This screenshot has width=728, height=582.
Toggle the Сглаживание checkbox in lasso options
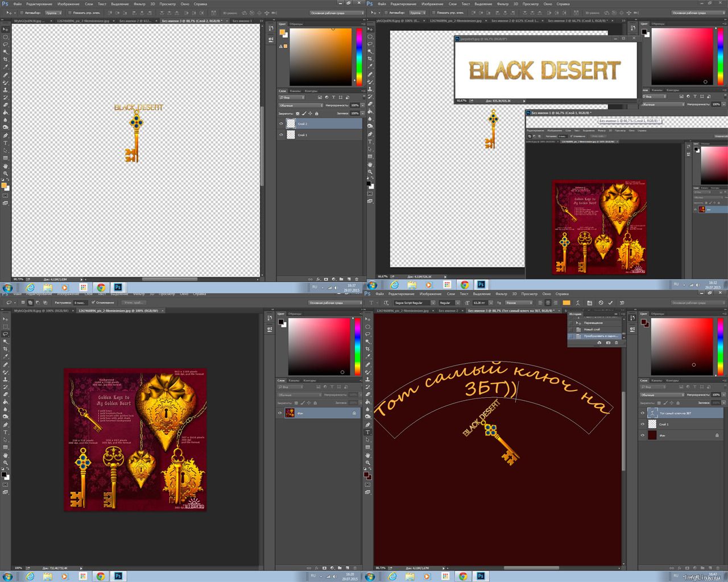(92, 302)
